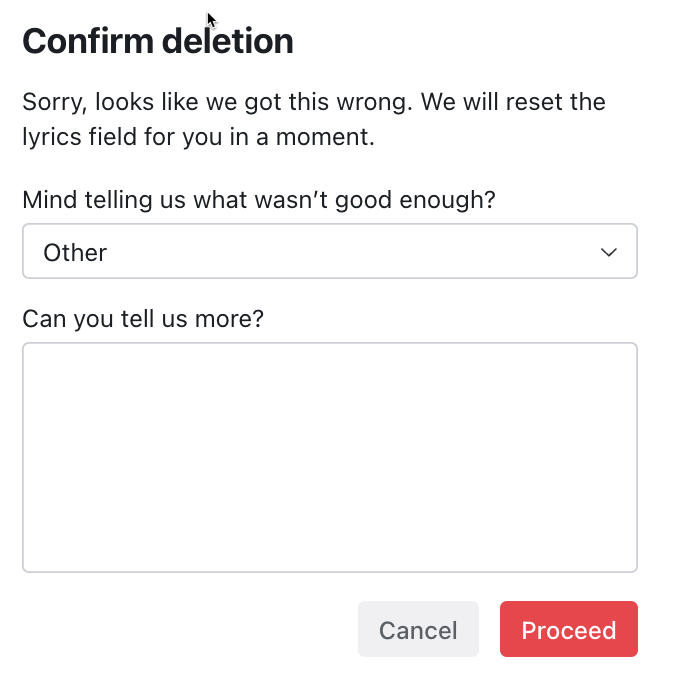Click the 'Proceed' label on the red button
The width and height of the screenshot is (673, 687).
coord(568,630)
